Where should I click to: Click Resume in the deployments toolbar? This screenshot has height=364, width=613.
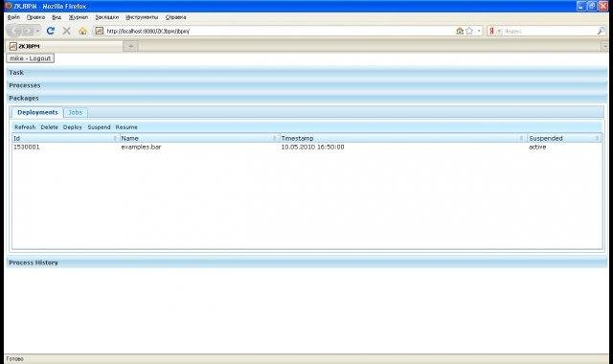(x=126, y=127)
